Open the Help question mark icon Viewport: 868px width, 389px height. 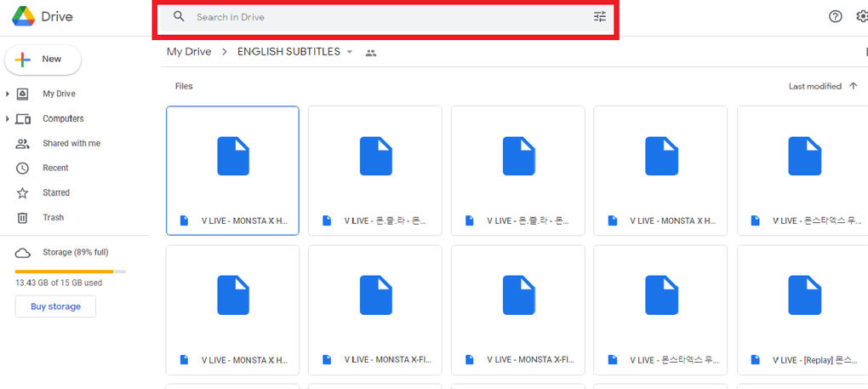tap(835, 17)
